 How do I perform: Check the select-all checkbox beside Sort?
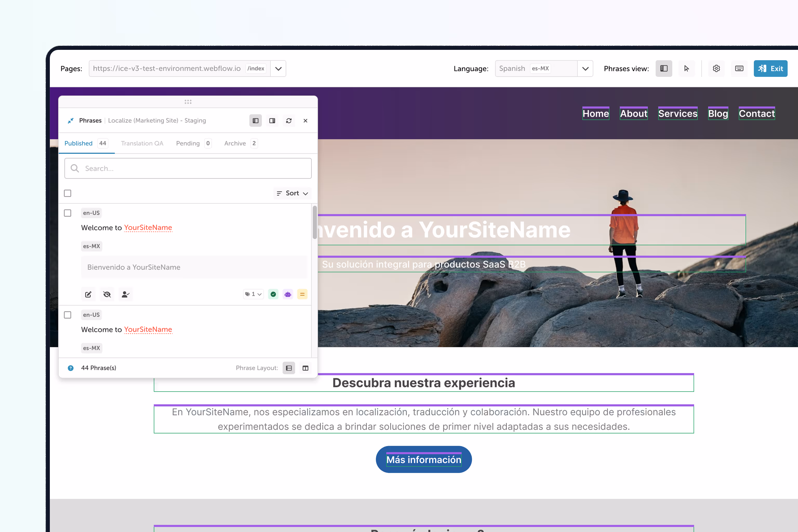pos(68,193)
